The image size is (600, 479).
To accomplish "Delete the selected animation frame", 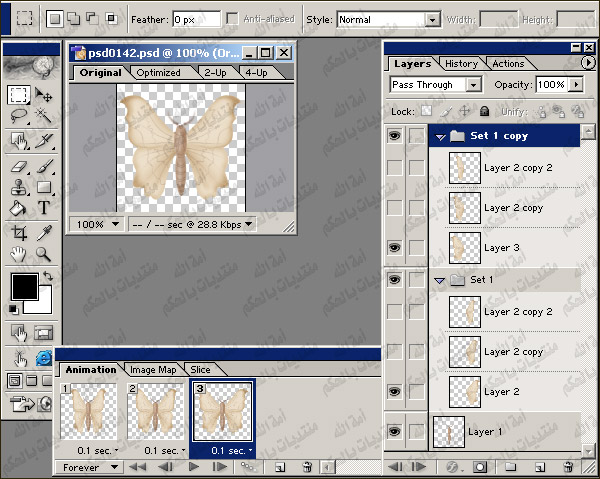I will pos(307,467).
